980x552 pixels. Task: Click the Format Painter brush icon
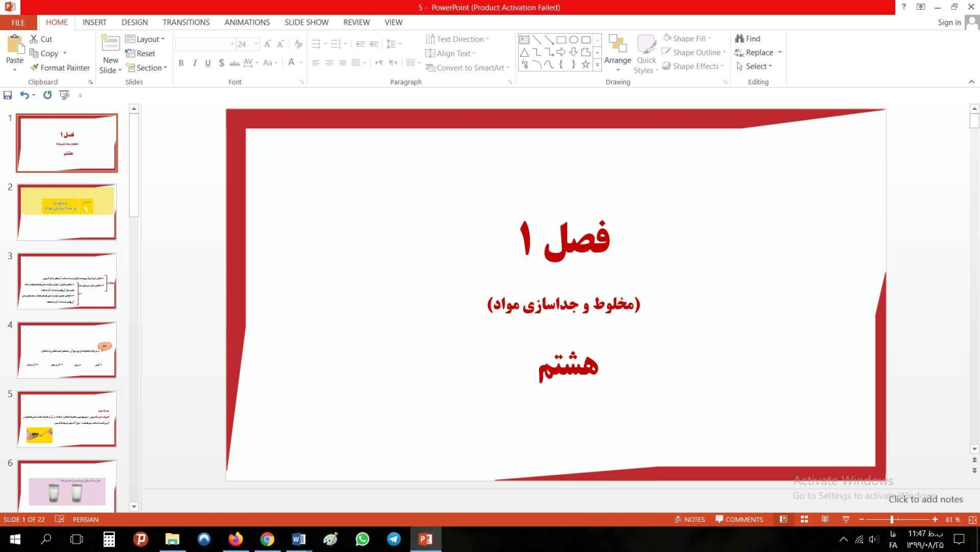click(x=34, y=68)
